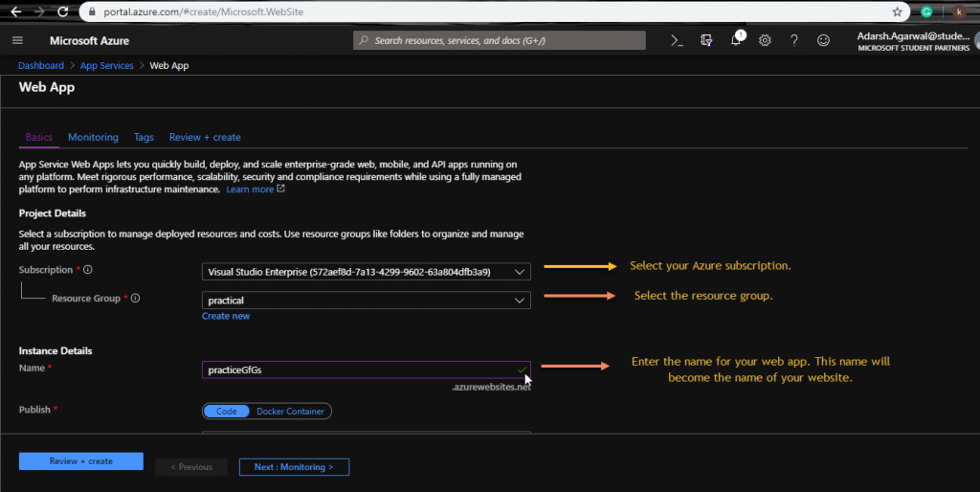The height and width of the screenshot is (492, 980).
Task: Click the Create new resource group link
Action: pos(226,316)
